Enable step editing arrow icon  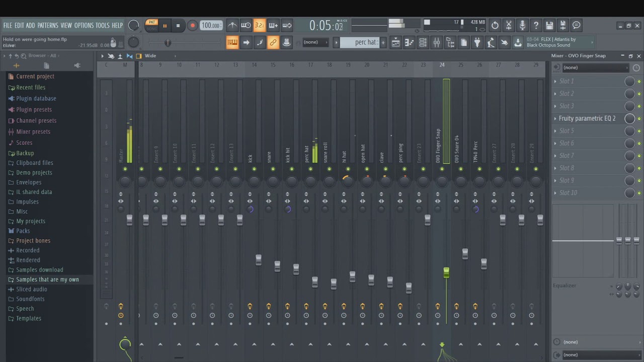click(246, 43)
